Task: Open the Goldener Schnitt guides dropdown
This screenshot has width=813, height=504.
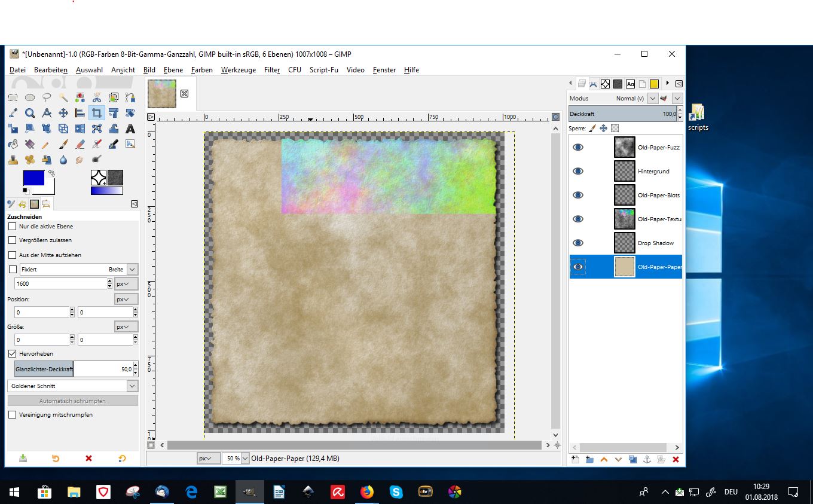Action: [x=132, y=386]
